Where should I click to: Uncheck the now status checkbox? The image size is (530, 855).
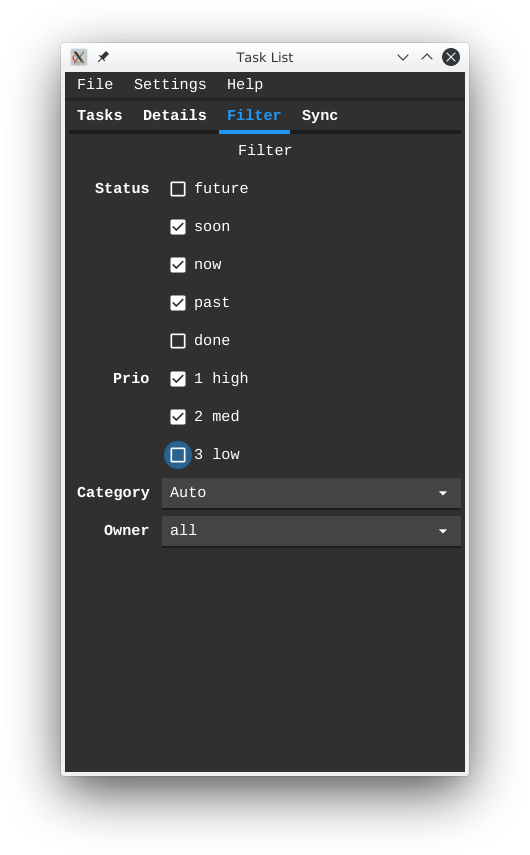[178, 265]
